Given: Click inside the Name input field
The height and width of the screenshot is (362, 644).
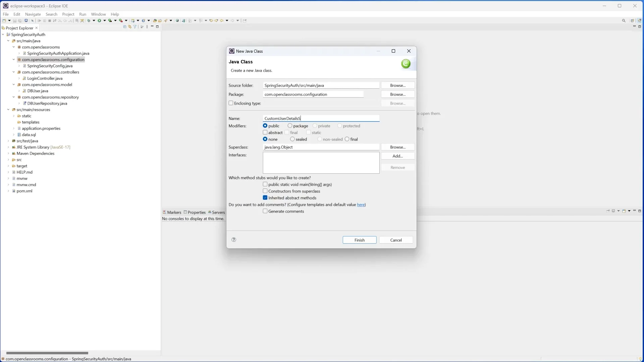Looking at the screenshot, I should coord(321,118).
